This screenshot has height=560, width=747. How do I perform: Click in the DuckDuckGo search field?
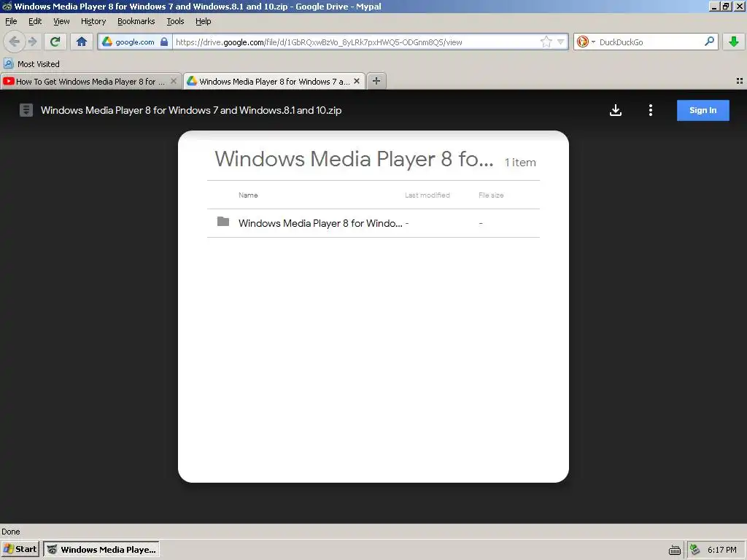tap(650, 42)
